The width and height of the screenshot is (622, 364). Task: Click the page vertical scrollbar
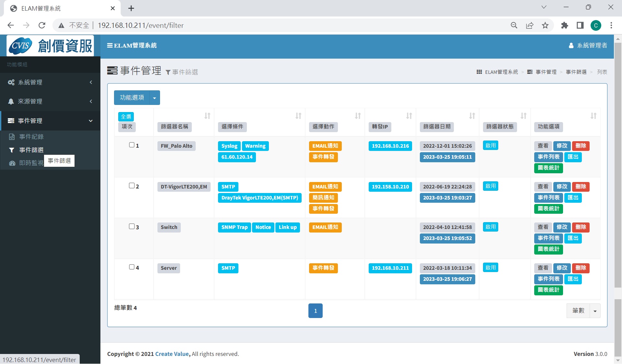[618, 165]
